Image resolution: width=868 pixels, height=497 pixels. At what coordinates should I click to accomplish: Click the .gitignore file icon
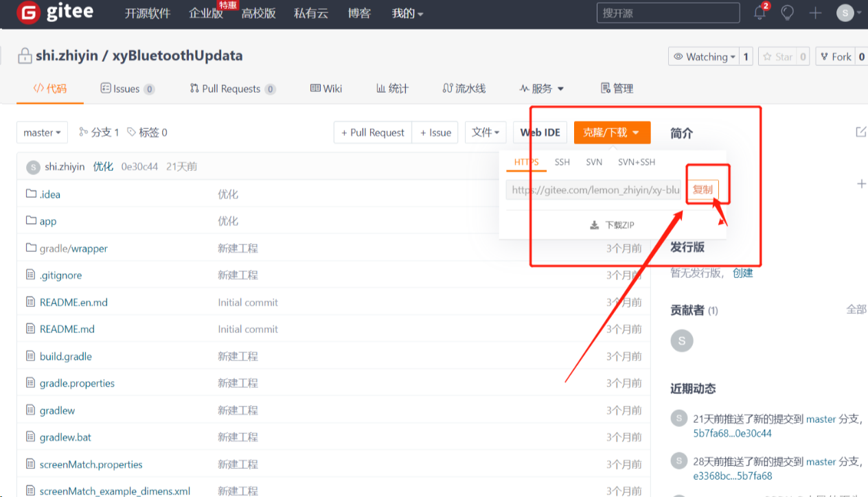click(x=30, y=275)
